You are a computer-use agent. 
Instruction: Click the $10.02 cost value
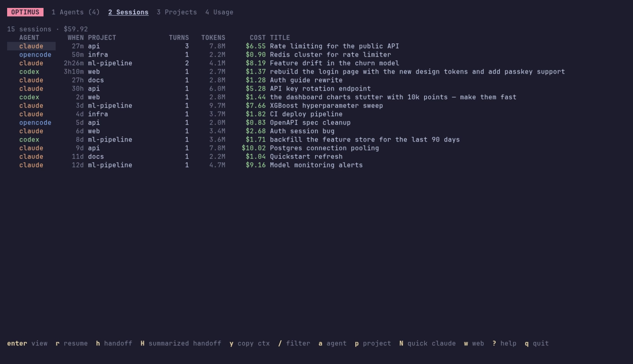(x=254, y=148)
